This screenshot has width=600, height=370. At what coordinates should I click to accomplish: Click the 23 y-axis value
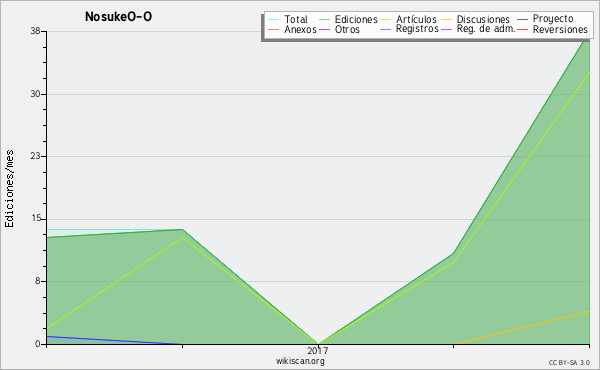click(36, 156)
